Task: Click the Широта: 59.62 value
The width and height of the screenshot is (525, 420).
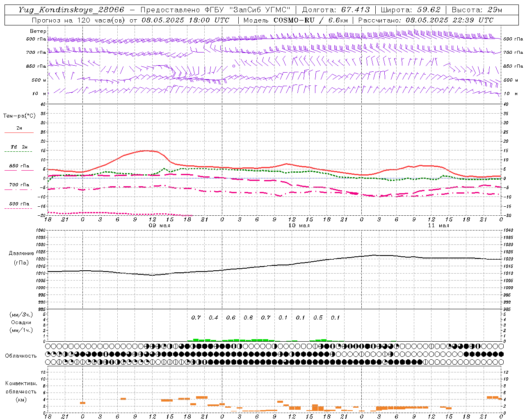Action: [x=411, y=10]
